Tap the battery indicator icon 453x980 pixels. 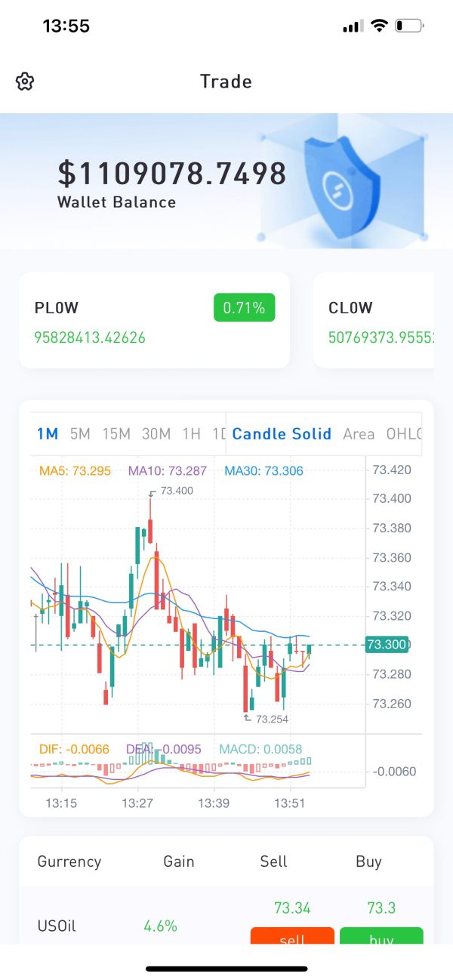(410, 26)
